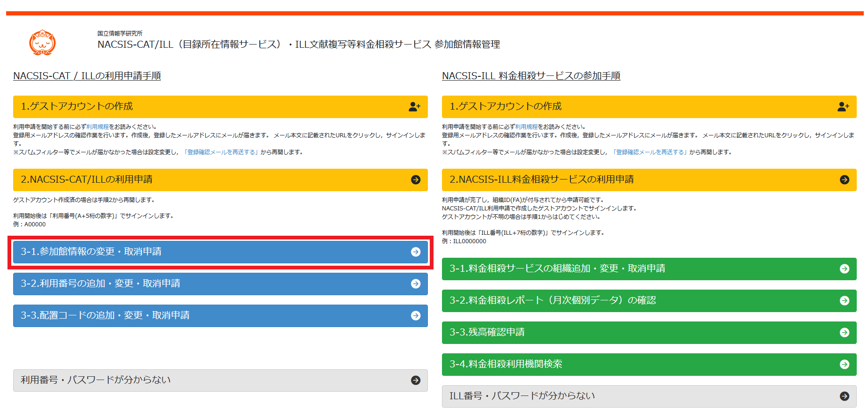The width and height of the screenshot is (868, 418).
Task: Open 1.ゲストアカウントの作成 under ILL料金相殺サービス
Action: click(x=649, y=107)
